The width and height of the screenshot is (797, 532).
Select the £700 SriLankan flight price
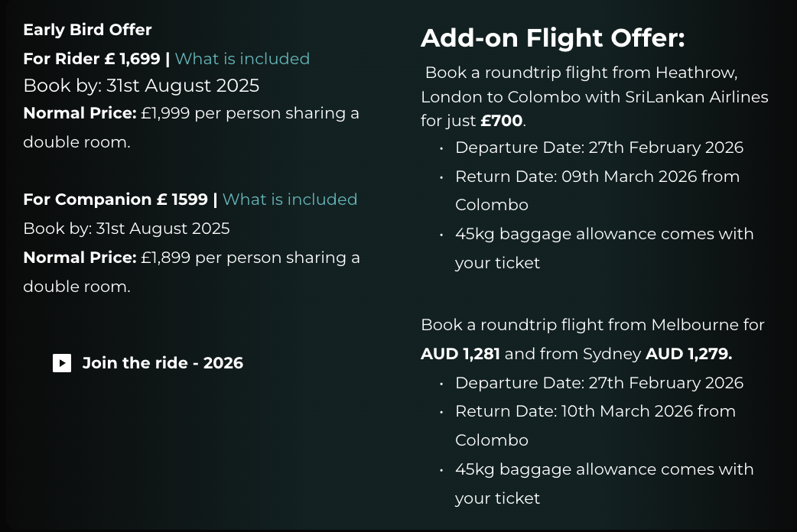[x=502, y=121]
